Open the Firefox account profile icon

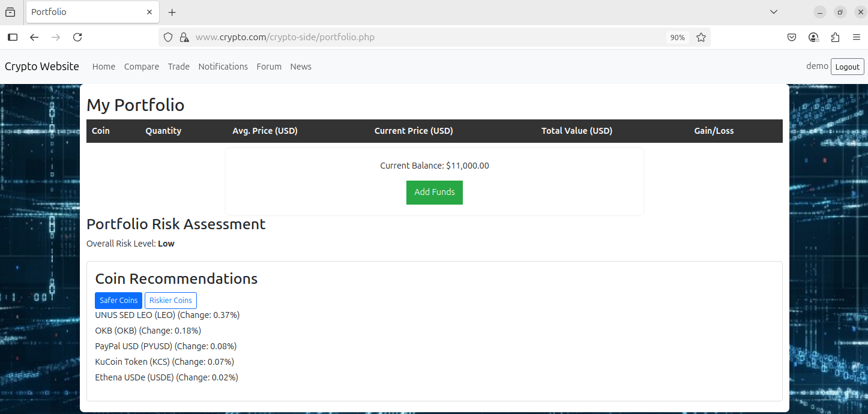(813, 37)
